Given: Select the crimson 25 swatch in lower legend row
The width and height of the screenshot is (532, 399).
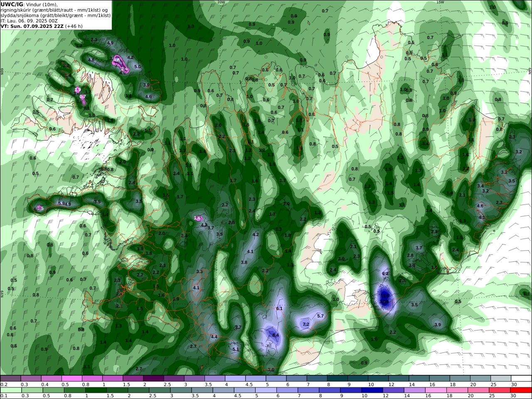Looking at the screenshot, I should pyautogui.click(x=500, y=390).
